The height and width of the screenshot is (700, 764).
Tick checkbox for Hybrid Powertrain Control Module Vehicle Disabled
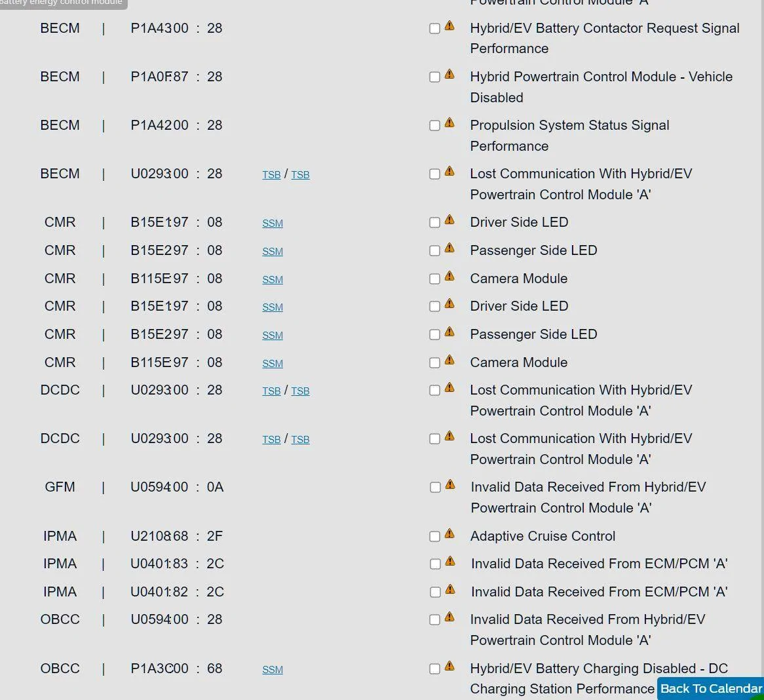tap(434, 77)
